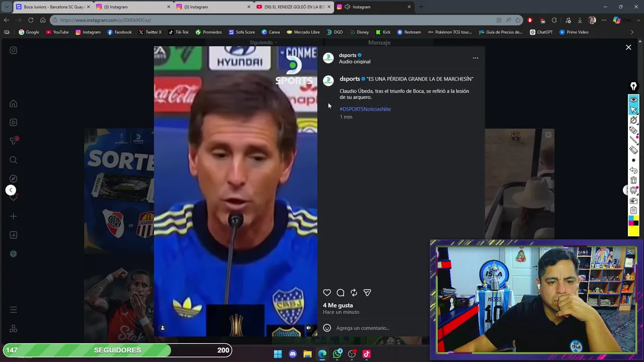Open Instagram direct messages with notification badge
This screenshot has width=644, height=362.
click(x=14, y=141)
